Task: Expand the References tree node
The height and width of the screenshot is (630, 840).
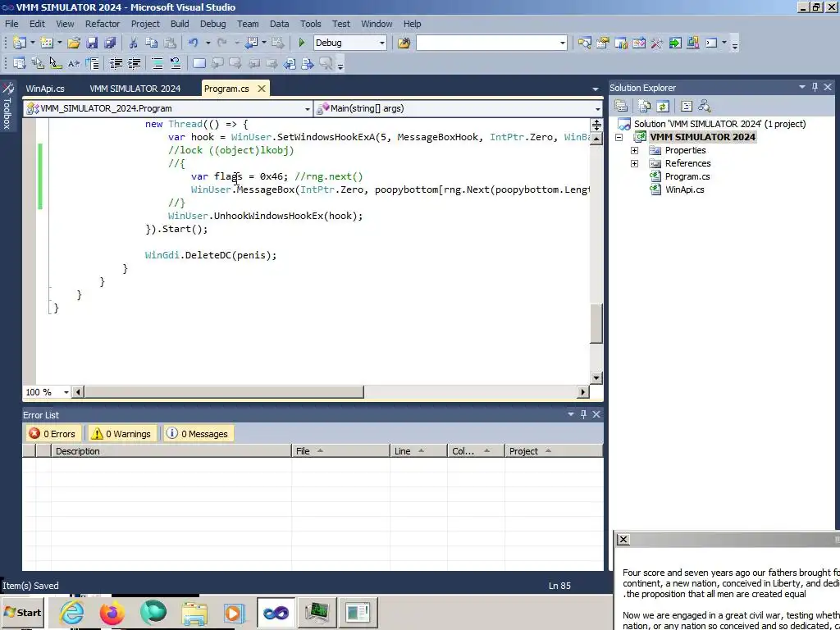Action: tap(634, 163)
